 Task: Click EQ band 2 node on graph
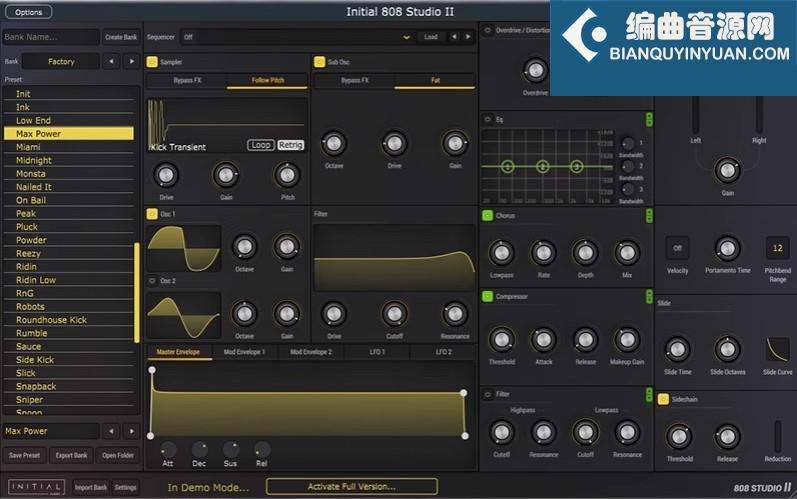click(542, 167)
